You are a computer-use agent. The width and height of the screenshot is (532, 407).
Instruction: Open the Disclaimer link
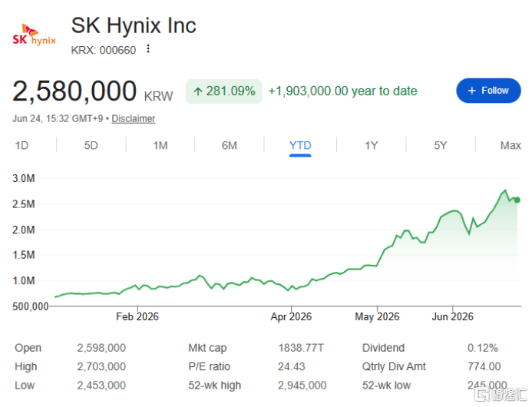134,118
